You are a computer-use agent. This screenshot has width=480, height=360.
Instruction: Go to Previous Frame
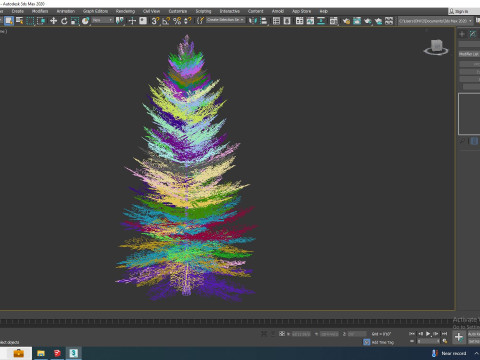(x=420, y=333)
